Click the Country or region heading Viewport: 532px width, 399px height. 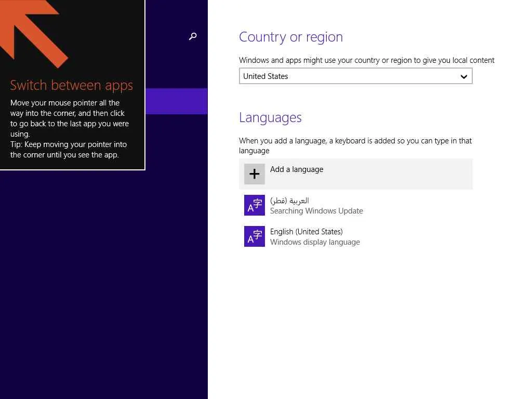[x=291, y=37]
